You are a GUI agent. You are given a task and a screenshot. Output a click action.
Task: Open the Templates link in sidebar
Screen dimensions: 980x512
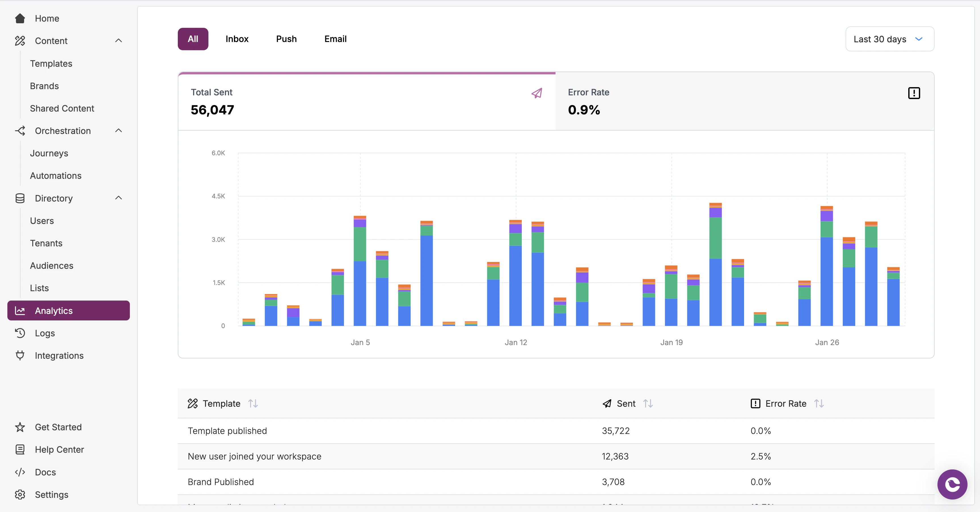[51, 63]
